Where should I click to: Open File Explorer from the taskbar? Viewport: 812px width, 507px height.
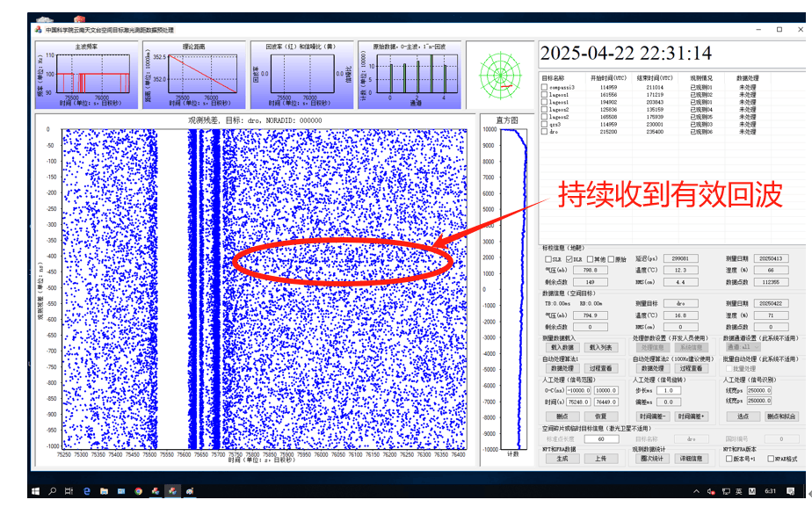(104, 490)
